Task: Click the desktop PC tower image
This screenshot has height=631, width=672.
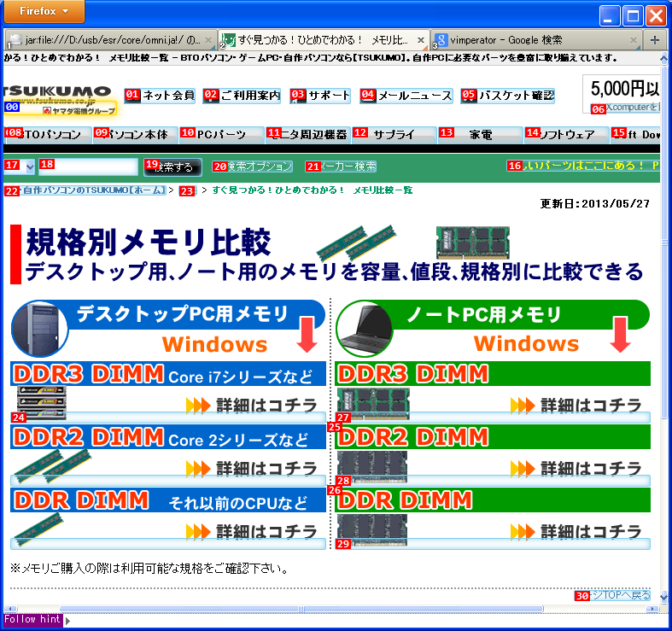Action: tap(39, 330)
